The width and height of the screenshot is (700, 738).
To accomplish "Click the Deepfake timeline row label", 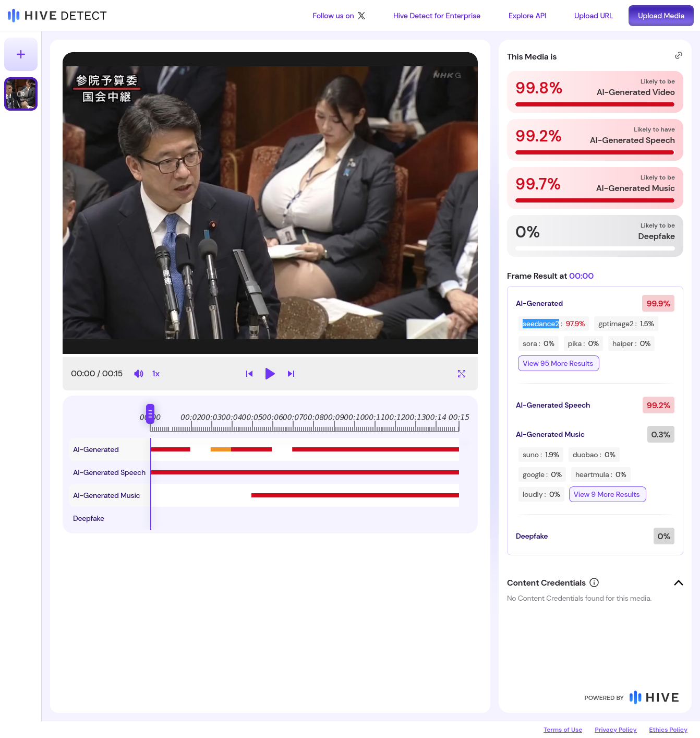I will coord(89,518).
